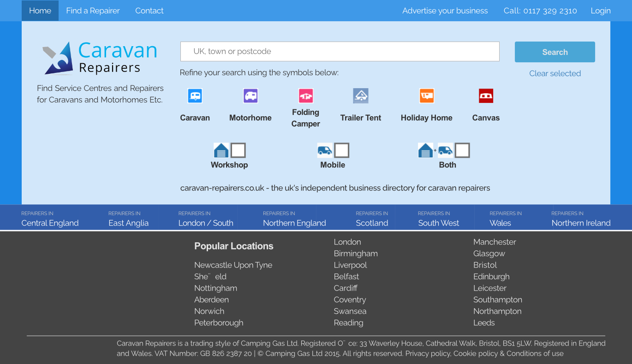
Task: Open the Cookie policy link
Action: point(476,353)
